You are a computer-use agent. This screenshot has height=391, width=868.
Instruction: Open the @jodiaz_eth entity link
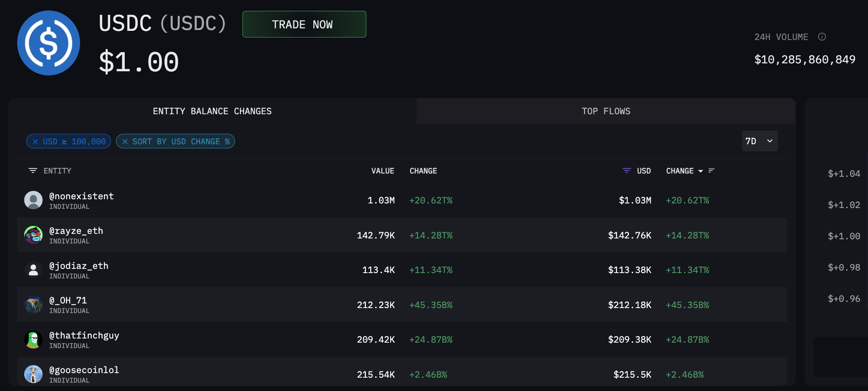[79, 266]
